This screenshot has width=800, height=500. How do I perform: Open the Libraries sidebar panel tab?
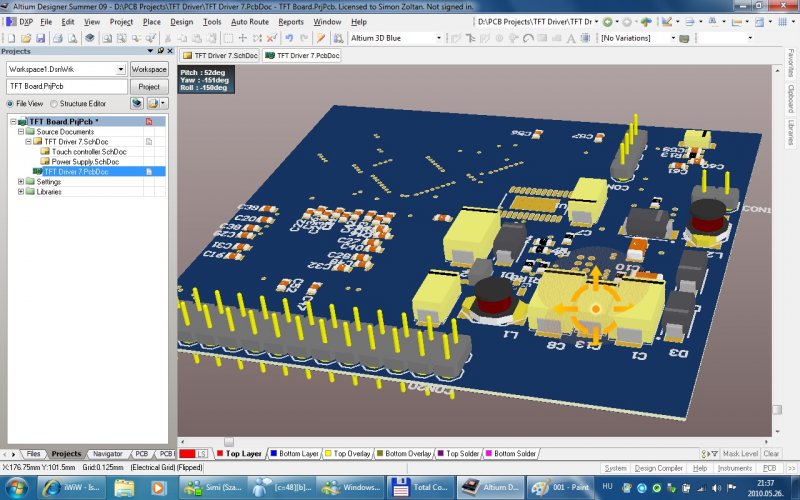[x=790, y=132]
